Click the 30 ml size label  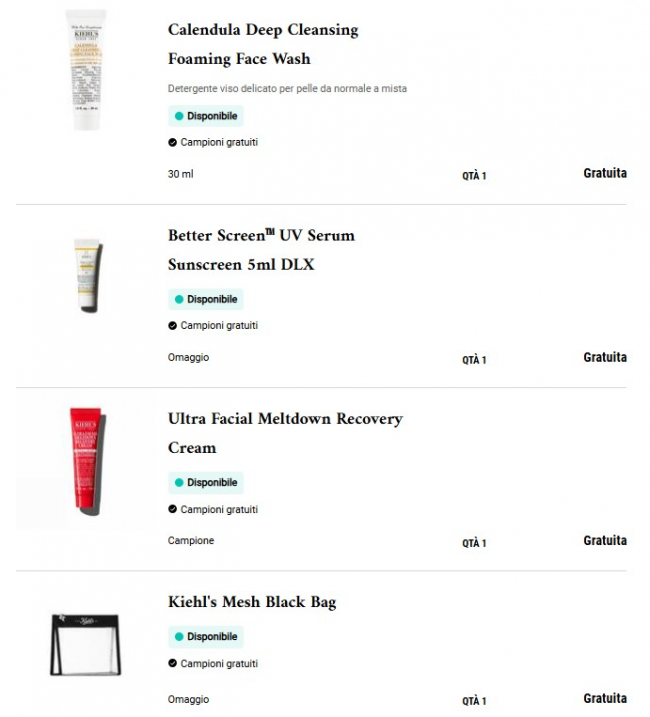click(x=180, y=174)
